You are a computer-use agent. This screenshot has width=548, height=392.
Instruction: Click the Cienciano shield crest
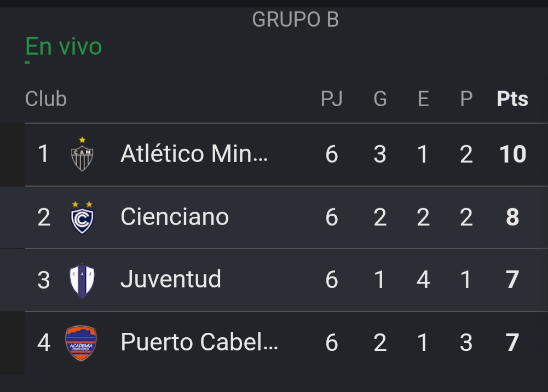(x=82, y=217)
